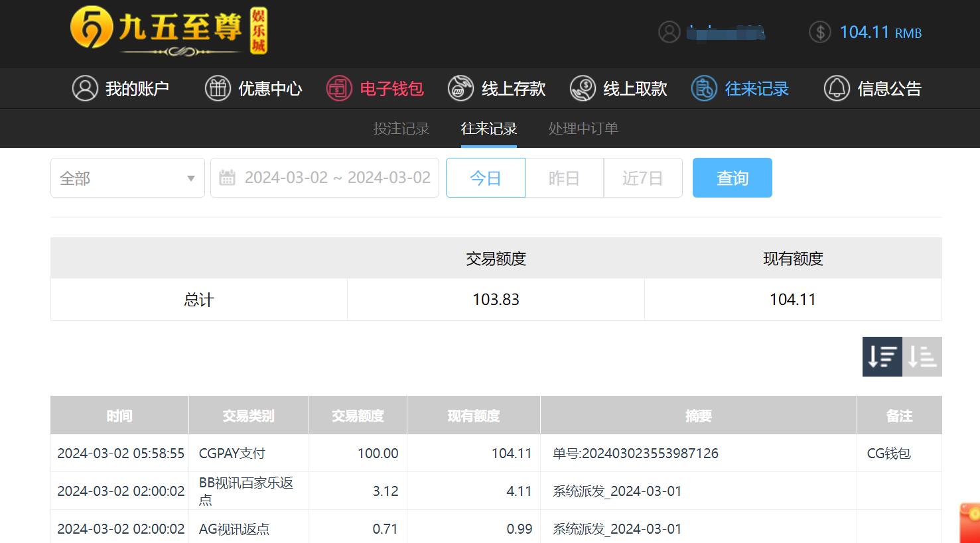This screenshot has width=980, height=543.
Task: Click the red envelope icon at edge
Action: pyautogui.click(x=970, y=523)
